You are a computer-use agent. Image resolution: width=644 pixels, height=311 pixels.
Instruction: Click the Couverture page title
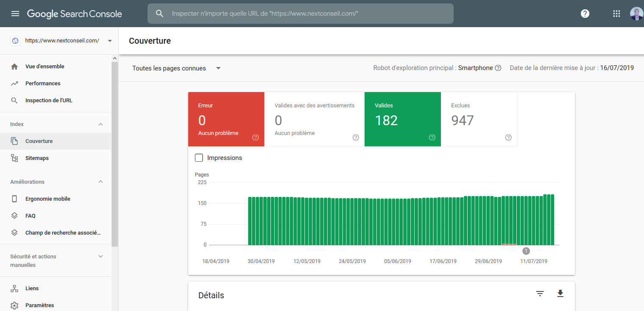(150, 41)
